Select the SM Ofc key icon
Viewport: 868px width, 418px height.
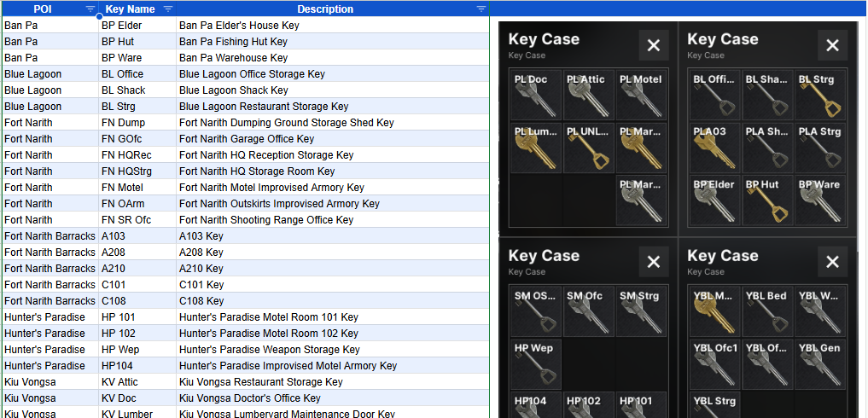[588, 311]
